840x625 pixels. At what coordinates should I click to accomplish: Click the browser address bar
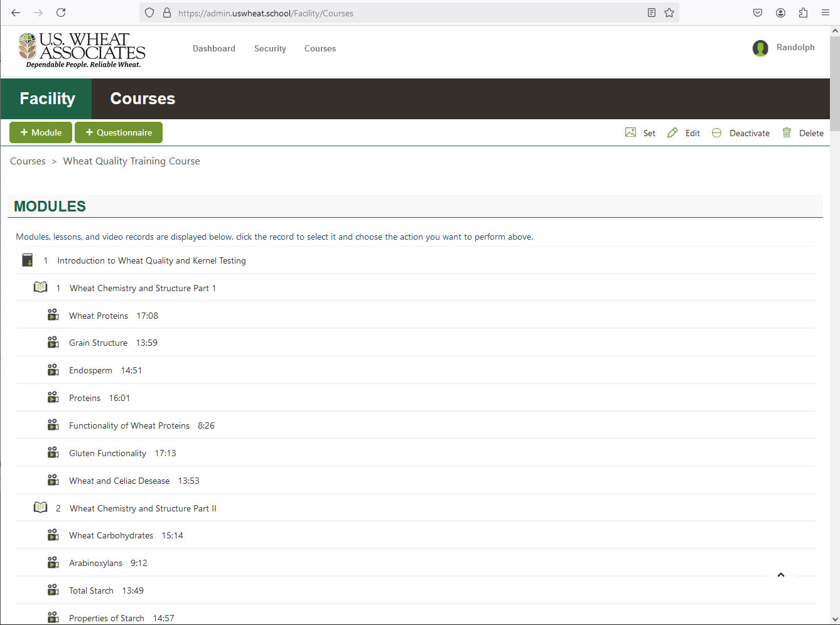tap(402, 13)
